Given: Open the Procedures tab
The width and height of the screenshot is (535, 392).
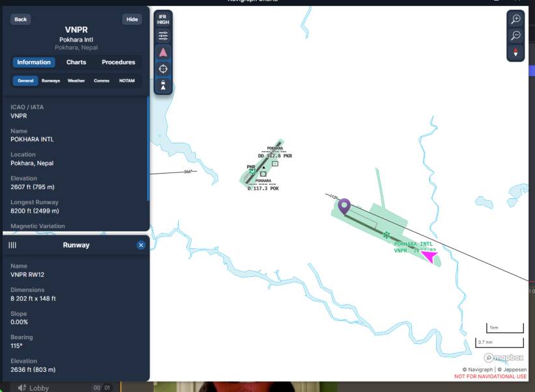Looking at the screenshot, I should pyautogui.click(x=118, y=62).
